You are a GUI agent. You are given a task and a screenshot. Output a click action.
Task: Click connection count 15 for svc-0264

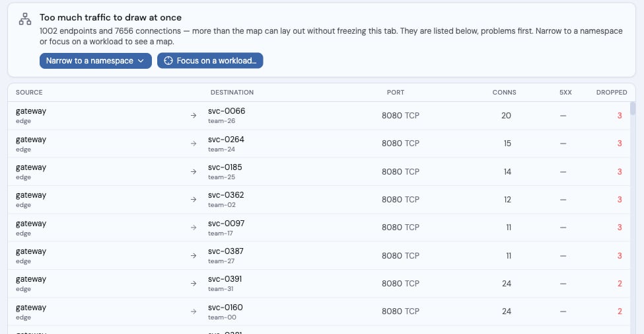point(507,144)
